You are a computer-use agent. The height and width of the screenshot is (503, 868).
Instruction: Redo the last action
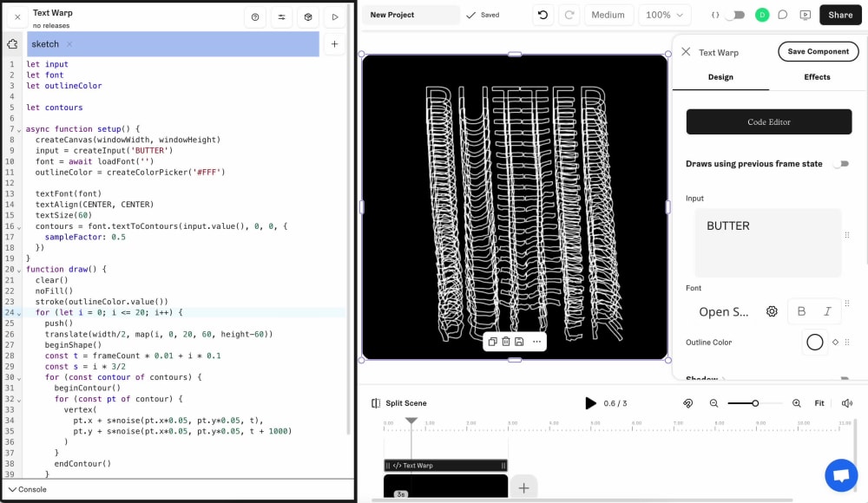[x=569, y=15]
